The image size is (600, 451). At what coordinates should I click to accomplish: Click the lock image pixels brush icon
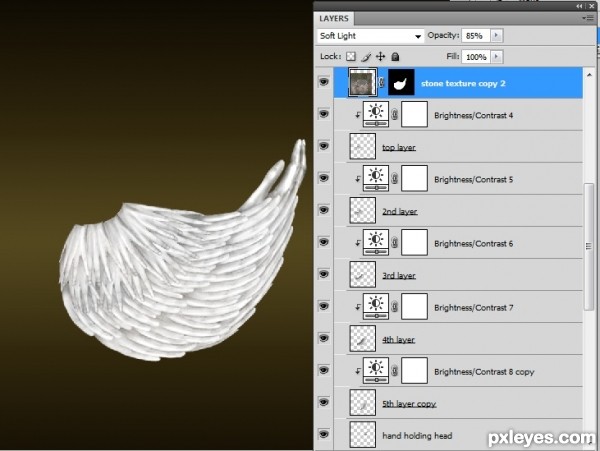point(366,57)
